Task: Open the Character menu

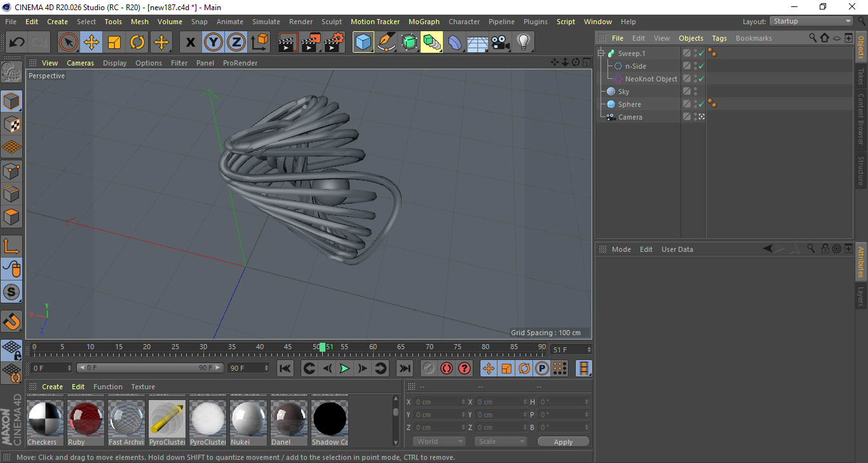Action: (464, 22)
